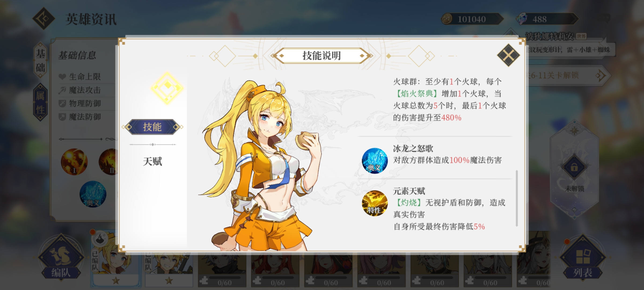Tap the crystal gem currency icon
This screenshot has width=644, height=290.
coord(522,19)
